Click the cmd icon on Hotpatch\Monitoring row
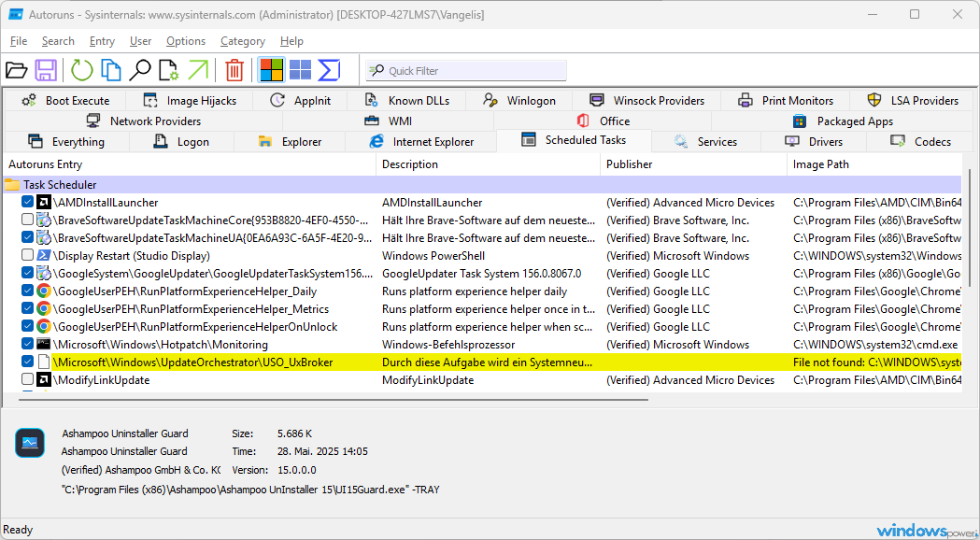 [x=44, y=345]
